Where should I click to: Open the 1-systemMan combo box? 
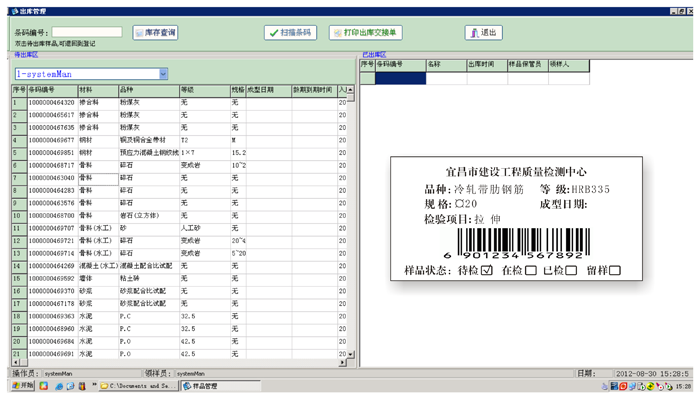(92, 74)
